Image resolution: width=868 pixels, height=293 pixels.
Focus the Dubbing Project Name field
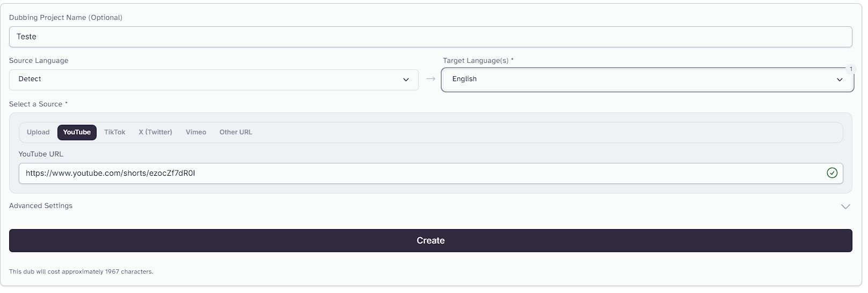pyautogui.click(x=431, y=37)
